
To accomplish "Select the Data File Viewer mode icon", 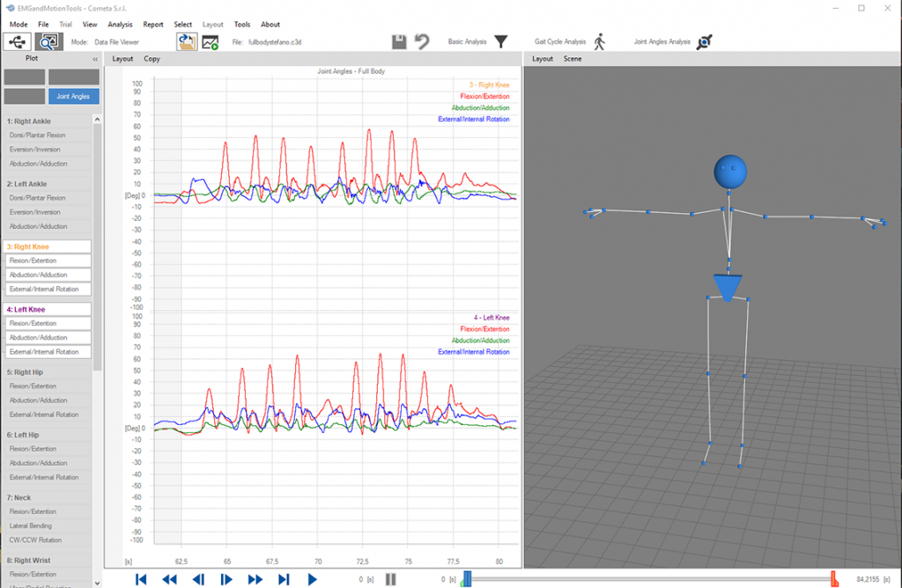I will tap(48, 41).
